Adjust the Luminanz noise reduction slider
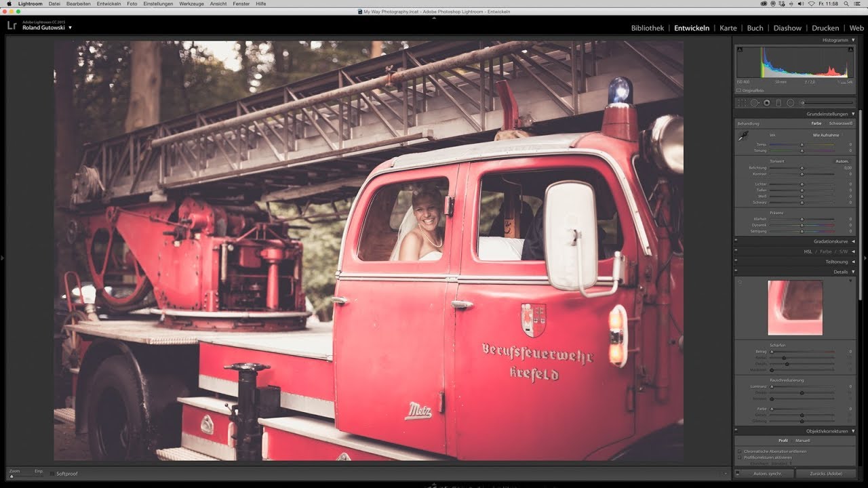 coord(771,387)
